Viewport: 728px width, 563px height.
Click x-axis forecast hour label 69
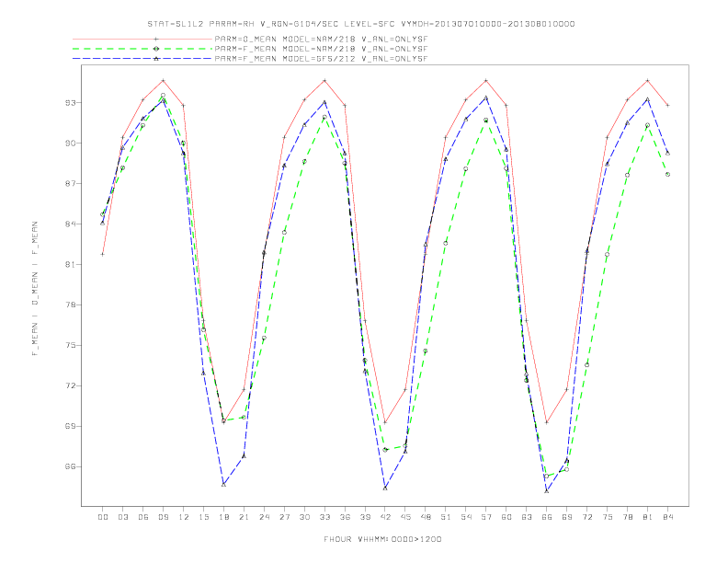[x=567, y=517]
